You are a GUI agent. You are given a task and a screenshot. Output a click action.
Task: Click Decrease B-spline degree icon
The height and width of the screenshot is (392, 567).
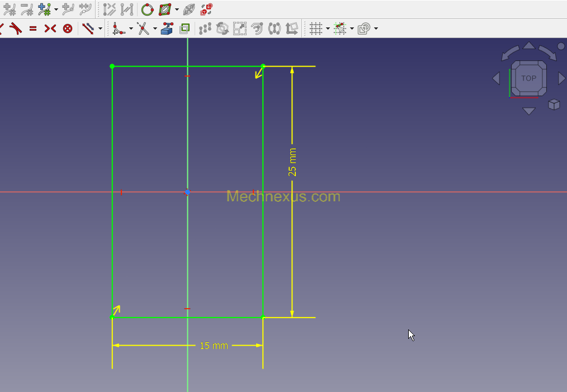[x=27, y=10]
